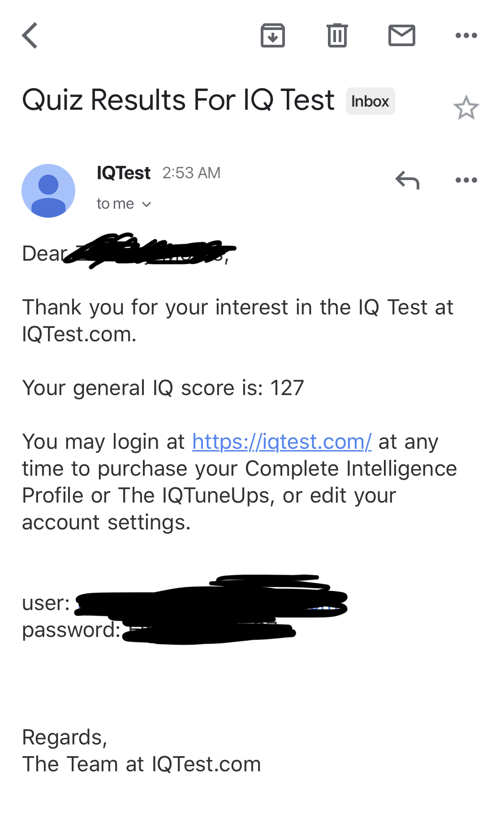
Task: Tap the Inbox label chip
Action: pos(370,101)
